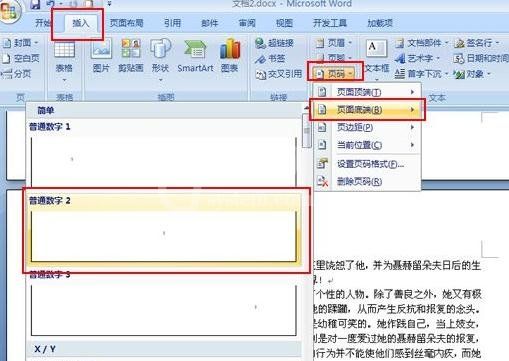509x361 pixels.
Task: Insert a bookmark (书签)
Action: click(x=270, y=59)
